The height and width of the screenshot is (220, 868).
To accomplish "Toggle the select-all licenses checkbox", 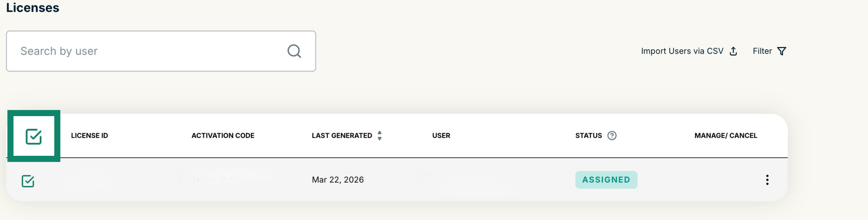I will coord(34,136).
